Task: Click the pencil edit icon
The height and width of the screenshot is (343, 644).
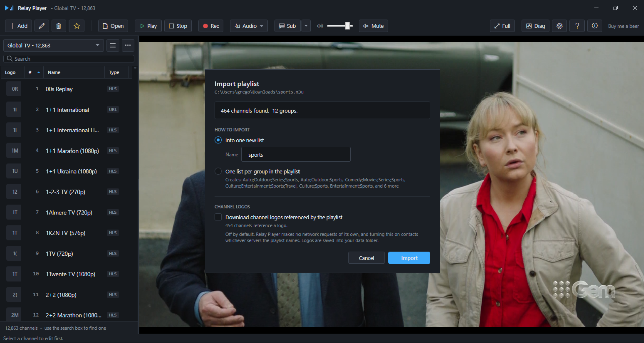Action: pos(42,26)
